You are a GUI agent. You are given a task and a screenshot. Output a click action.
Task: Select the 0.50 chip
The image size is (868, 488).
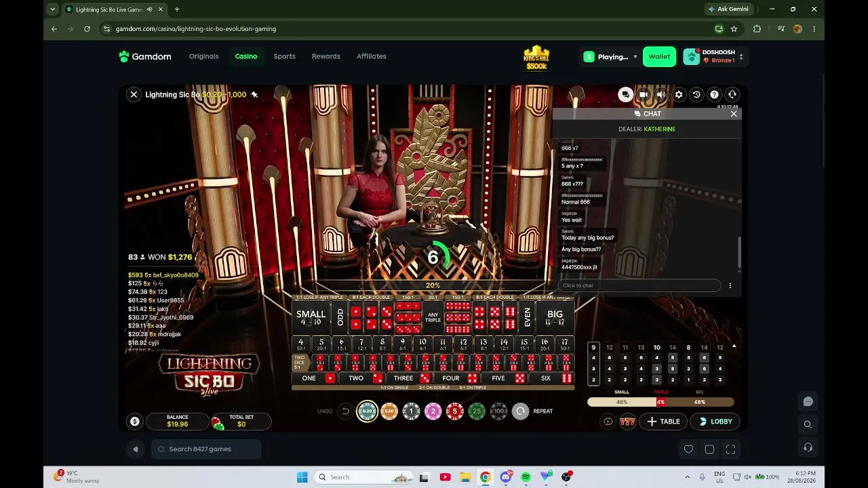pos(389,411)
